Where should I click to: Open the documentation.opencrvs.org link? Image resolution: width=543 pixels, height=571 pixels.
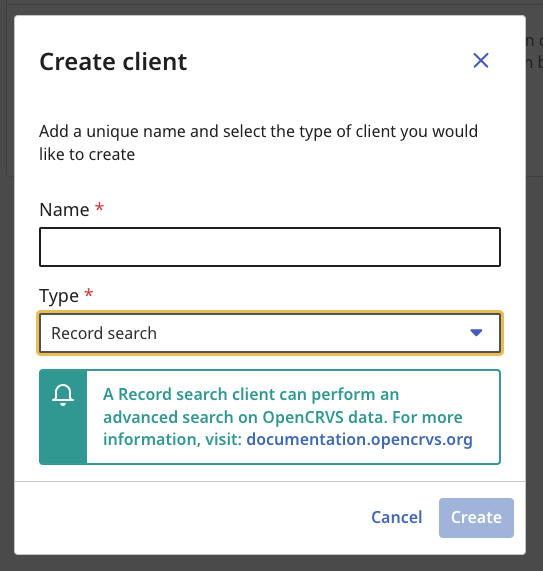(x=359, y=439)
